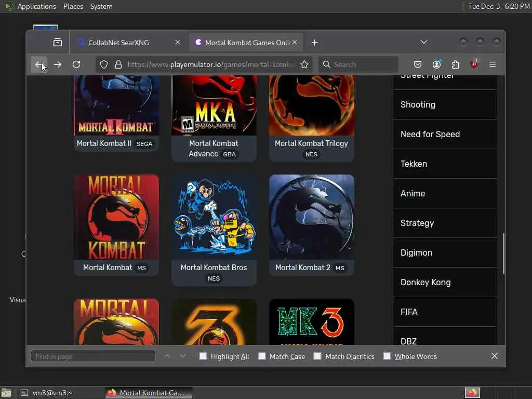
Task: Open the Mortal Kombat MS game card
Action: coord(116,225)
